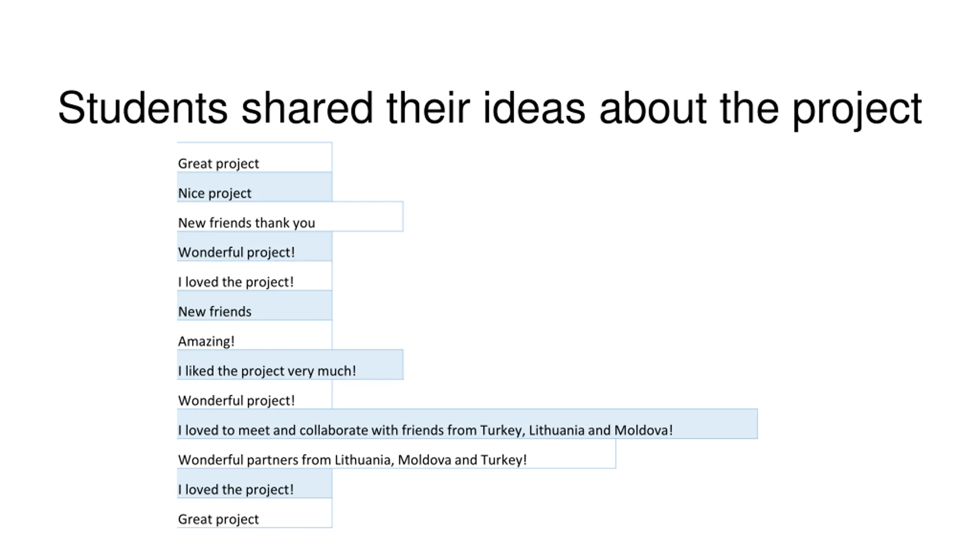
Task: Click the slide title about students' ideas
Action: coord(490,108)
